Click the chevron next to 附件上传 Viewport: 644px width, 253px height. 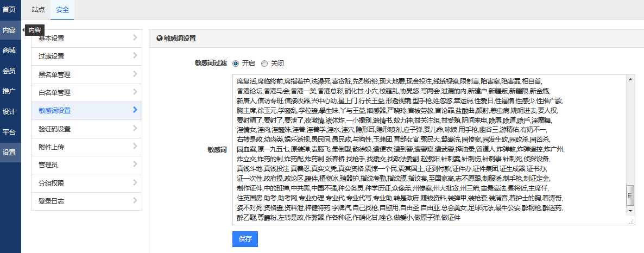click(134, 147)
